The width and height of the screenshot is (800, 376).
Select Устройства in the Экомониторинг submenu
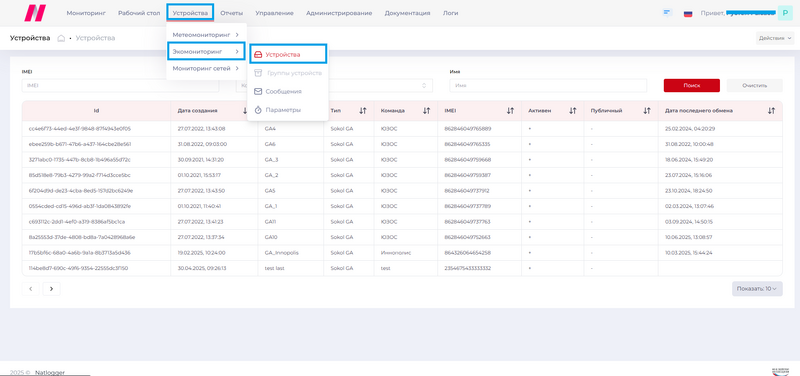coord(288,54)
